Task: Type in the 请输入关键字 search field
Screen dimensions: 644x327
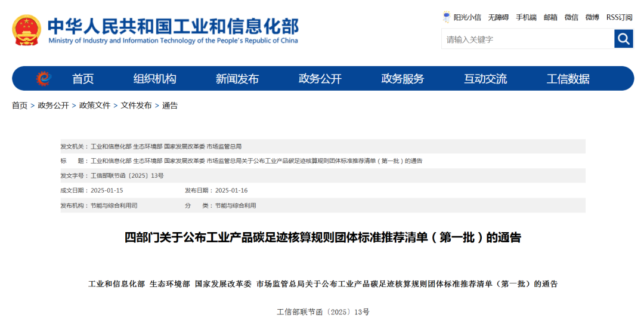Action: 528,39
